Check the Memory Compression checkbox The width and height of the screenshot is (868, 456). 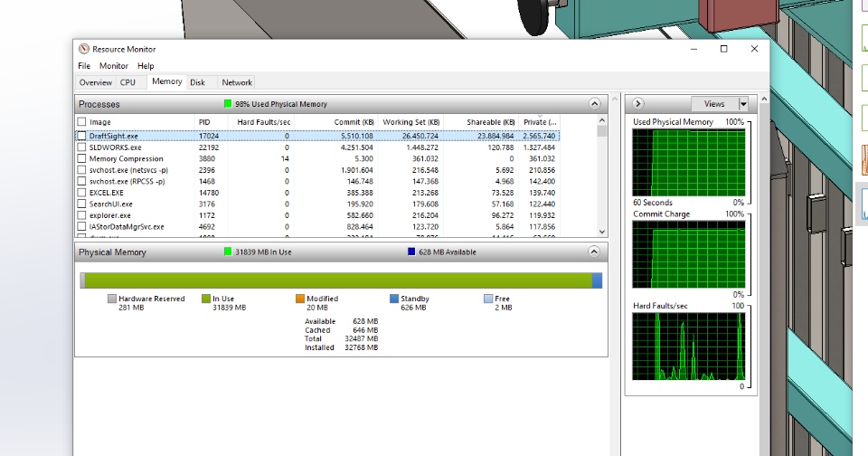pyautogui.click(x=82, y=158)
